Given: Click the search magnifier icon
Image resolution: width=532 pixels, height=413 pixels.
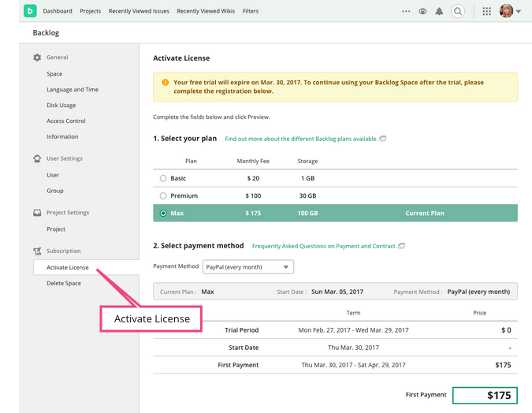Looking at the screenshot, I should pyautogui.click(x=458, y=11).
